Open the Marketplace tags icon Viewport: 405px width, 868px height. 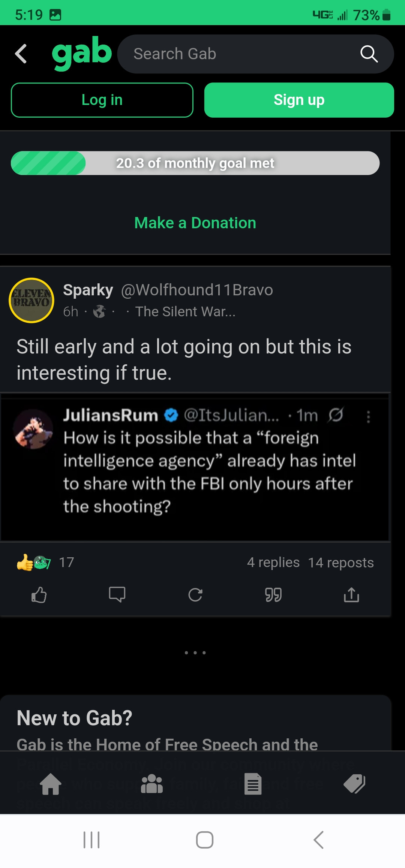pos(354,784)
